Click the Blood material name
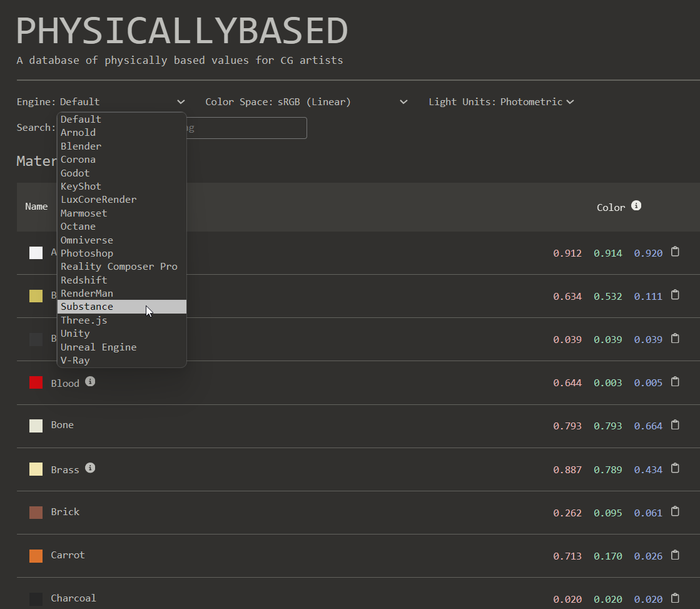 tap(65, 383)
